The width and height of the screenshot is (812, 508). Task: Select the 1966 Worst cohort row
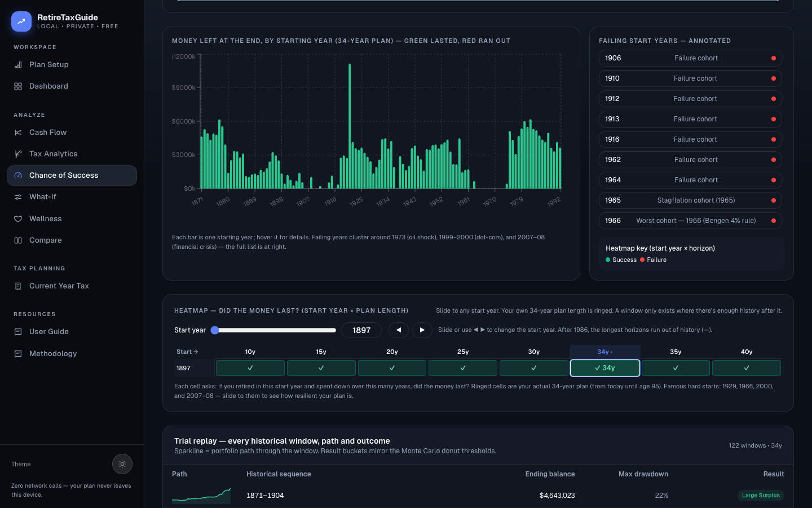690,221
